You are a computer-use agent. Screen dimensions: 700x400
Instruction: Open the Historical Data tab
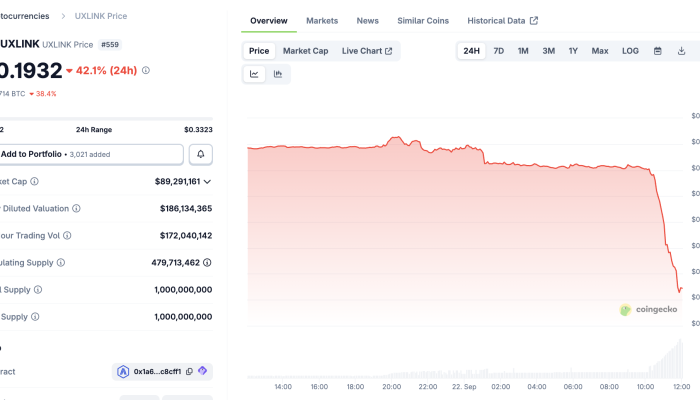(x=503, y=21)
